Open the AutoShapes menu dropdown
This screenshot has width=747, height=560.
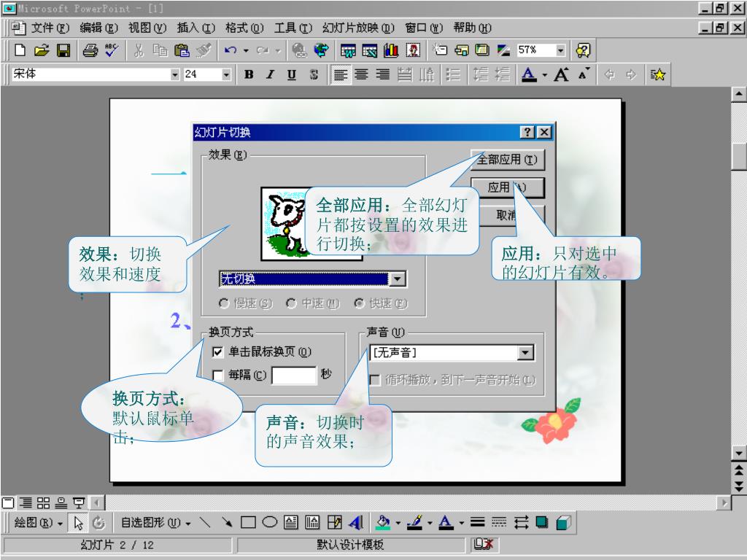155,522
